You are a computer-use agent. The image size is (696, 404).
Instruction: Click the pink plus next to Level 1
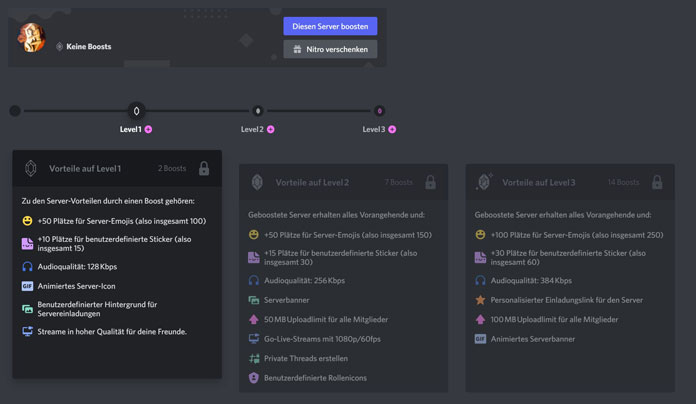click(x=149, y=129)
